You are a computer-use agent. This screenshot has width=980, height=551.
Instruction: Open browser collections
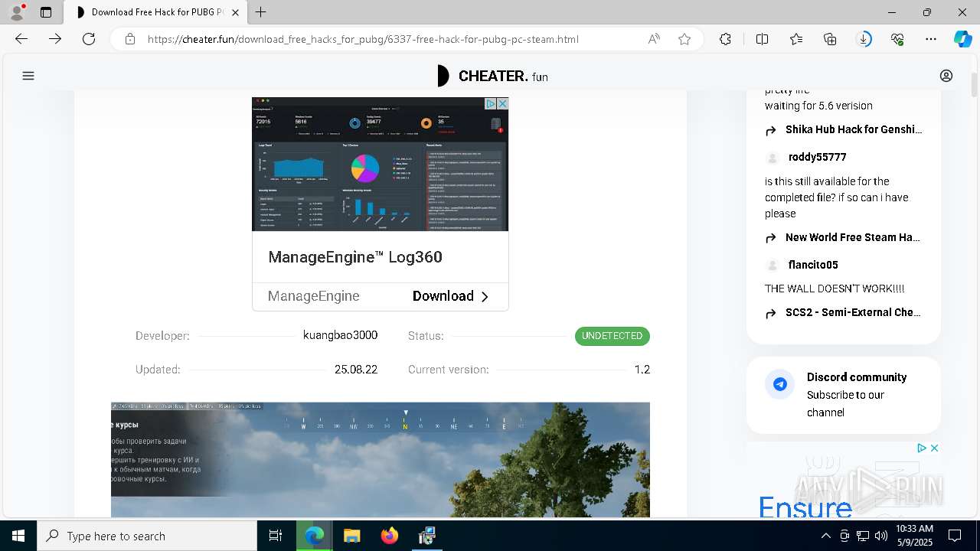[x=830, y=39]
